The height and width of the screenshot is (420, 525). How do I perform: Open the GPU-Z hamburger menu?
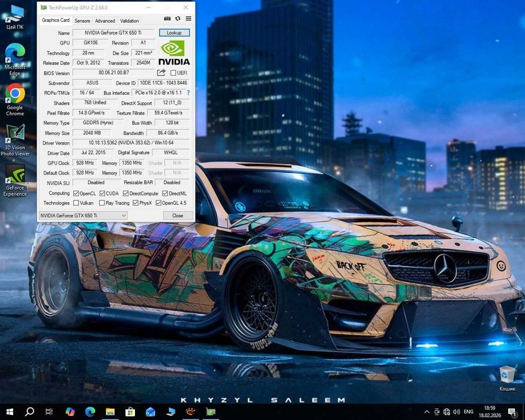[x=188, y=19]
